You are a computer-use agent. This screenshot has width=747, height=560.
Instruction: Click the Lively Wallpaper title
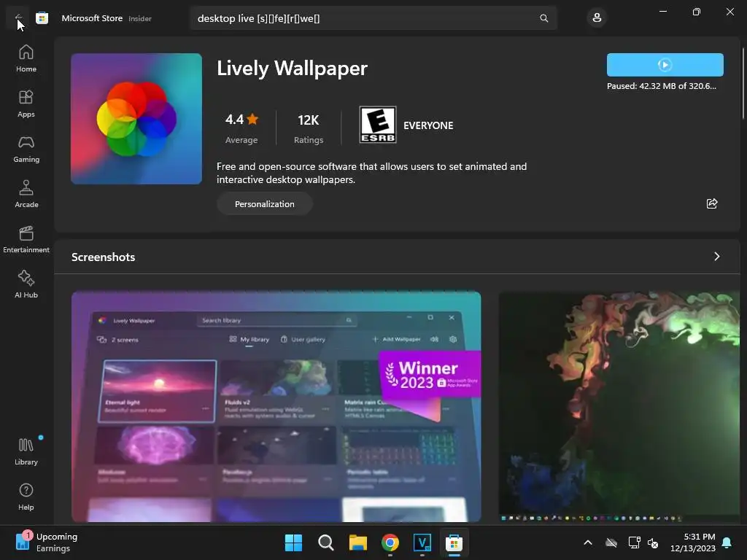point(292,68)
